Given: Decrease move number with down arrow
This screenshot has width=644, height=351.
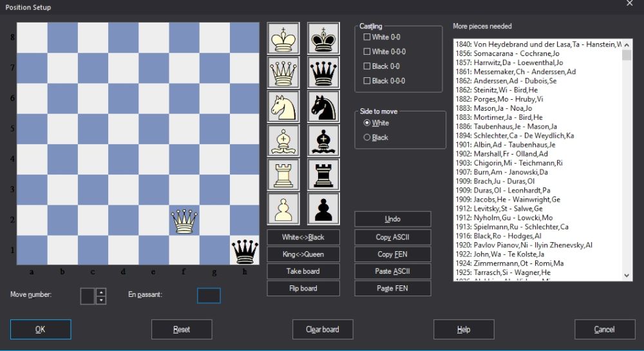Looking at the screenshot, I should click(x=100, y=300).
